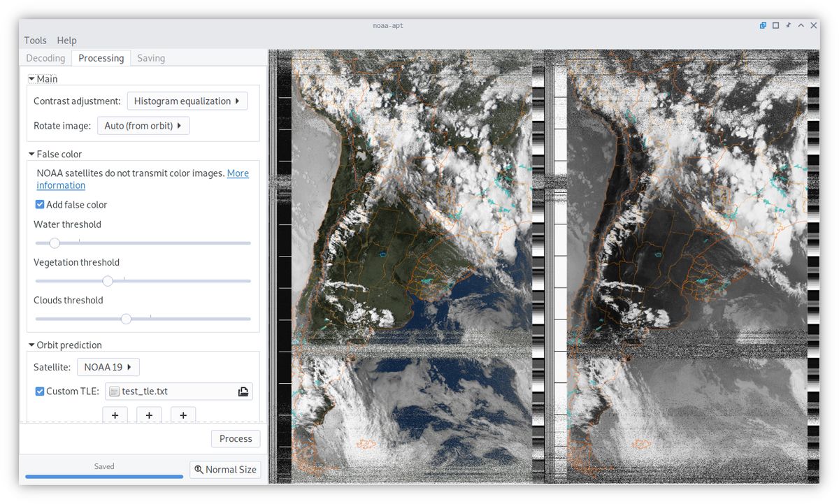The image size is (839, 504).
Task: Disable the Add false color checkbox
Action: 40,205
